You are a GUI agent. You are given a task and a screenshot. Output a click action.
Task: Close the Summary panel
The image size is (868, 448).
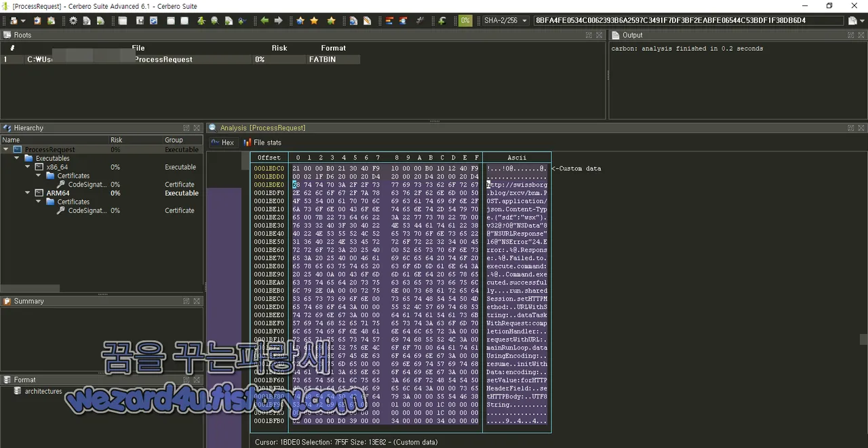(197, 301)
